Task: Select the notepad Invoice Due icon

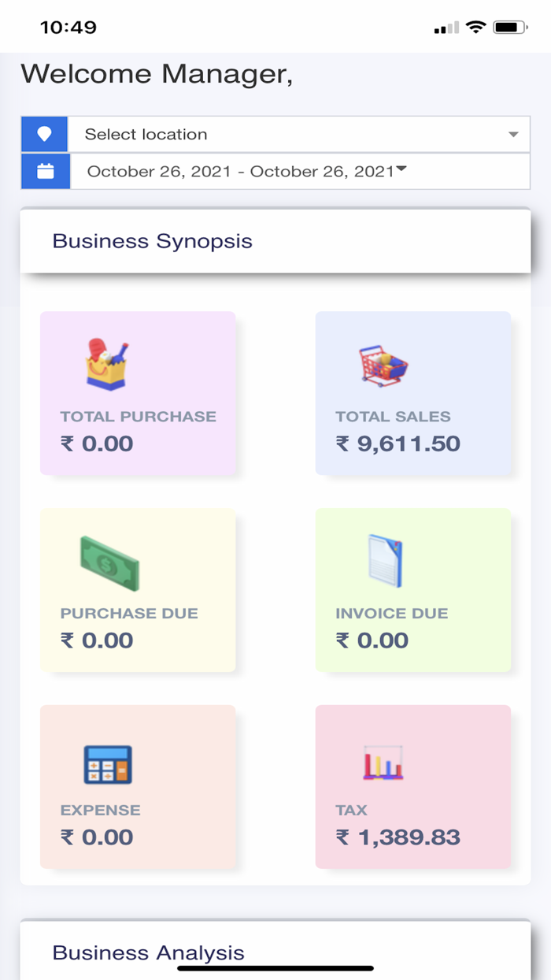Action: click(383, 559)
